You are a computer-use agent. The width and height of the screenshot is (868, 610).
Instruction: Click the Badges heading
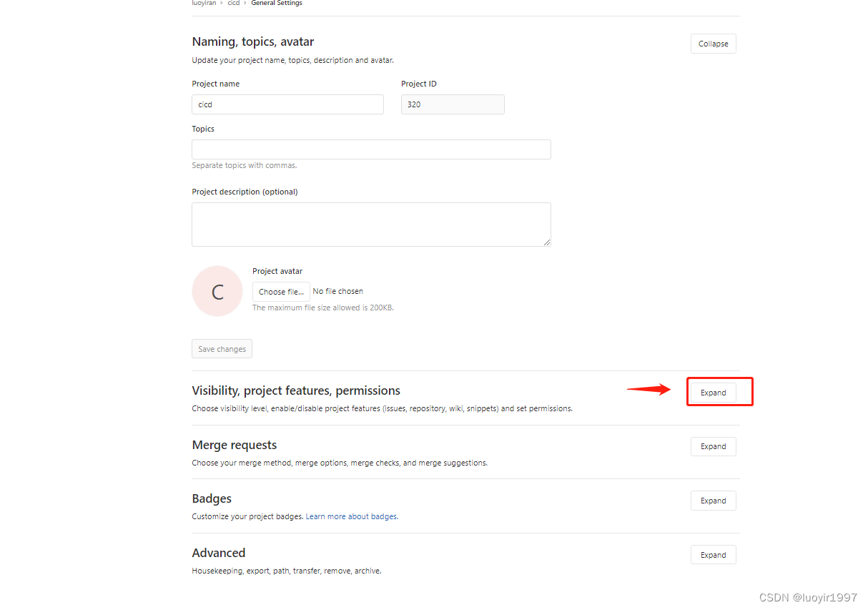pyautogui.click(x=212, y=498)
